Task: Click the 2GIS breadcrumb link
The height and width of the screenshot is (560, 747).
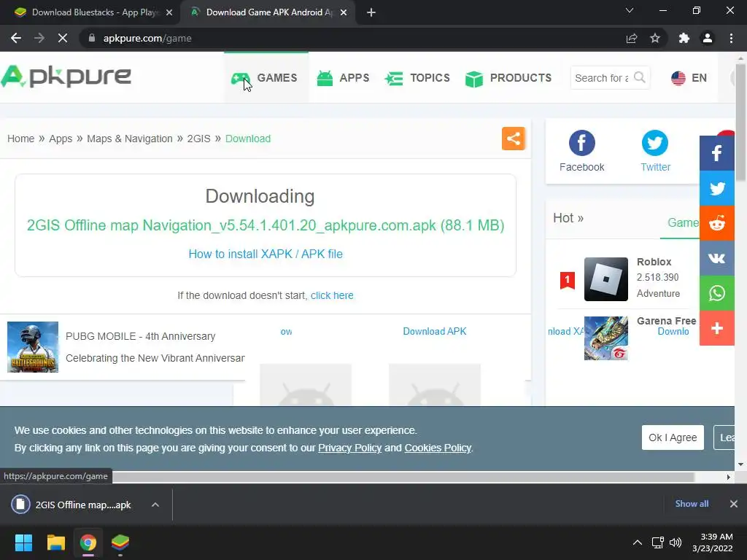Action: [198, 139]
